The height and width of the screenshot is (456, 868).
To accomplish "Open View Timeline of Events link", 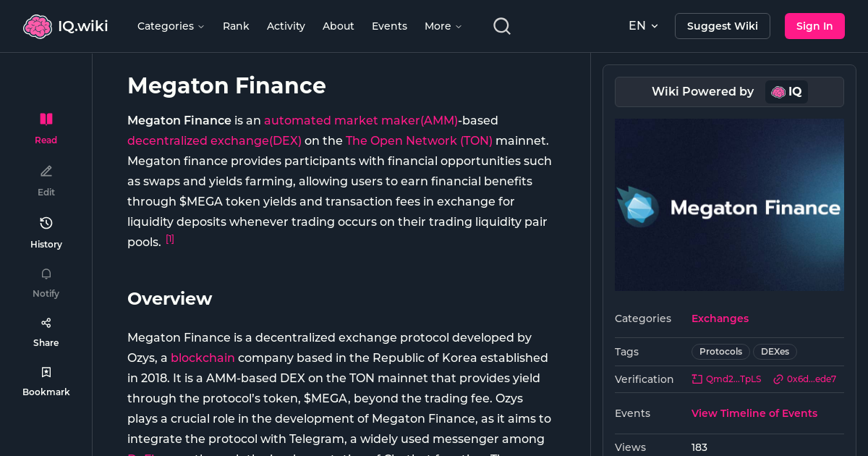I will 754,413.
